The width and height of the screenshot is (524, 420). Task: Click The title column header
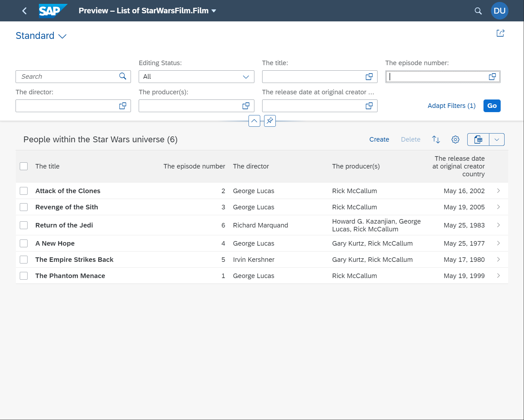pos(47,166)
